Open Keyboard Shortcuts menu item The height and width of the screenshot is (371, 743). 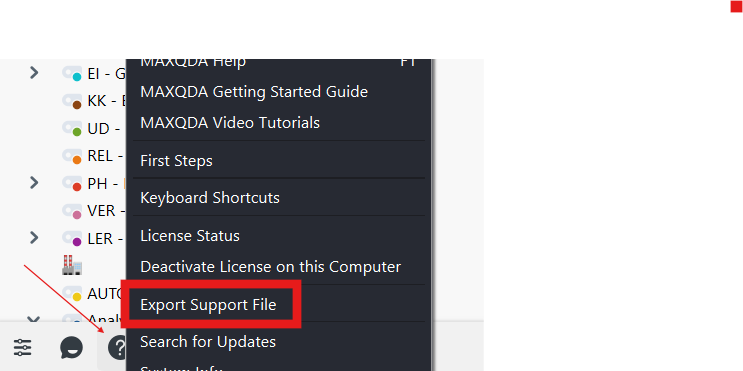coord(210,198)
